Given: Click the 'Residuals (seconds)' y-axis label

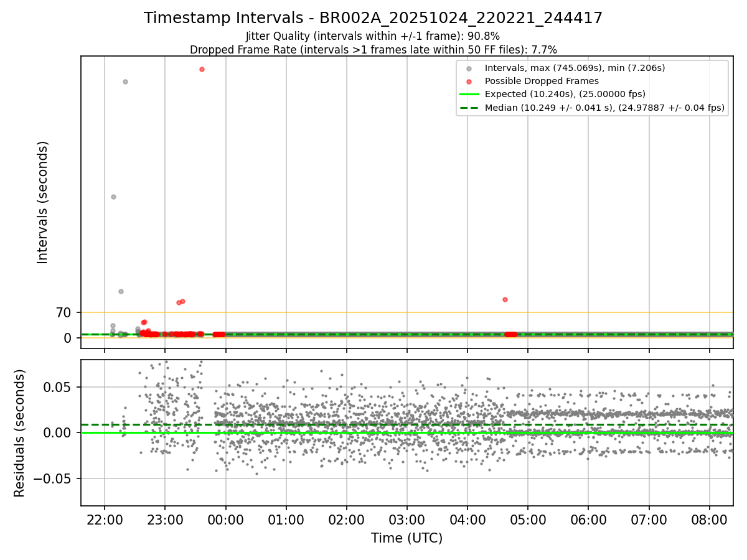Looking at the screenshot, I should [20, 432].
